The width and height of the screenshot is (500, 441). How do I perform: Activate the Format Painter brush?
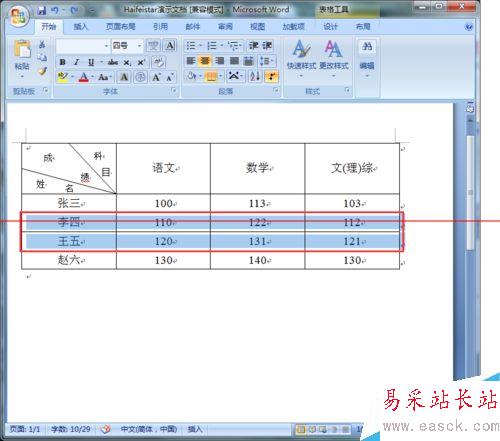(42, 71)
